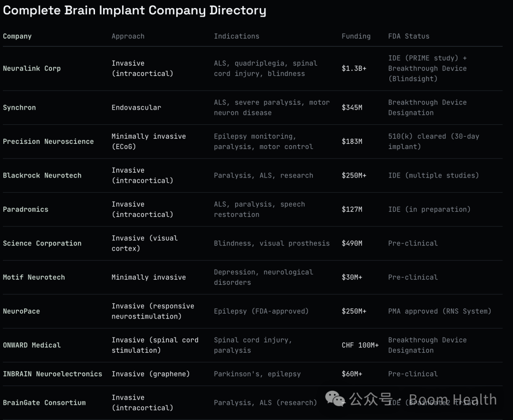Click the WeChat logo icon in watermark
Viewport: 513px width, 420px height.
[x=335, y=399]
